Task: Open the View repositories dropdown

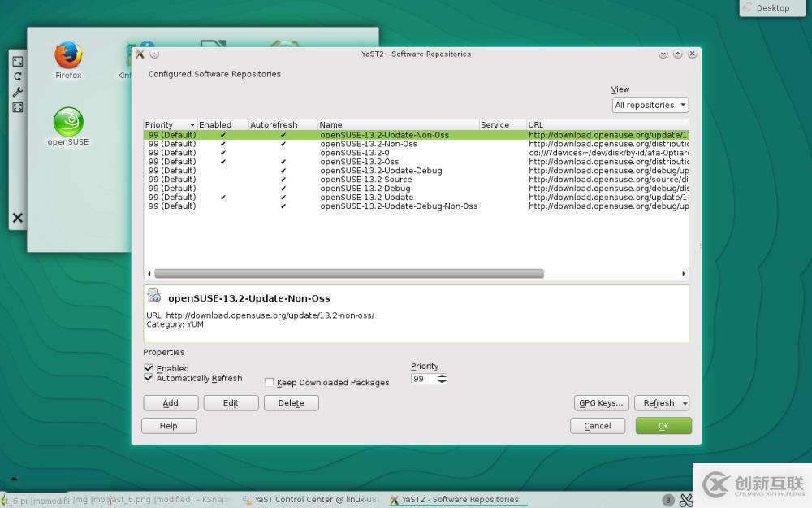Action: pyautogui.click(x=650, y=105)
